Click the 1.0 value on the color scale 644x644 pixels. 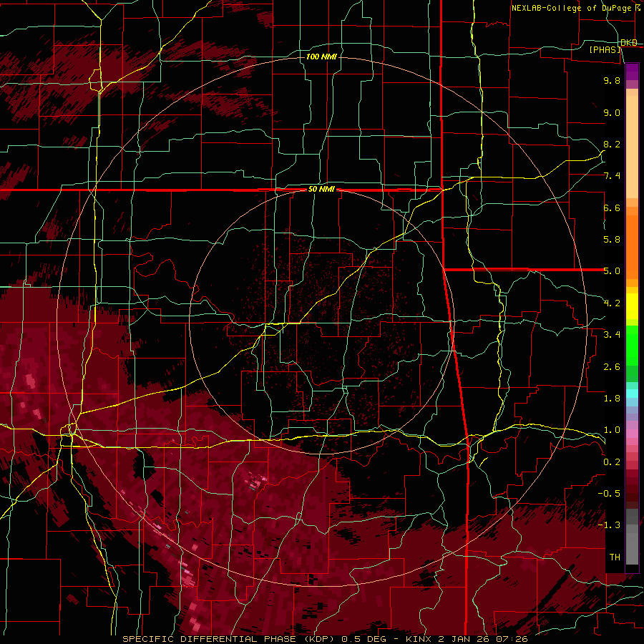click(612, 429)
